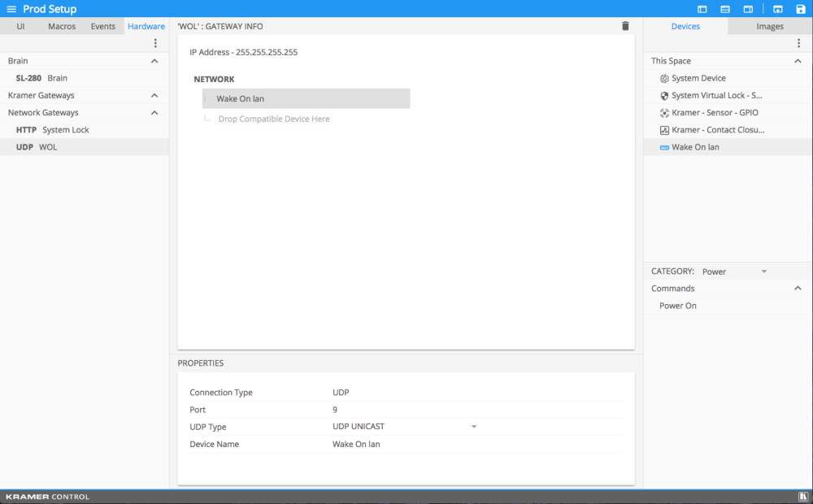Viewport: 813px width, 504px height.
Task: Select the SL-280 Brain item
Action: 85,78
